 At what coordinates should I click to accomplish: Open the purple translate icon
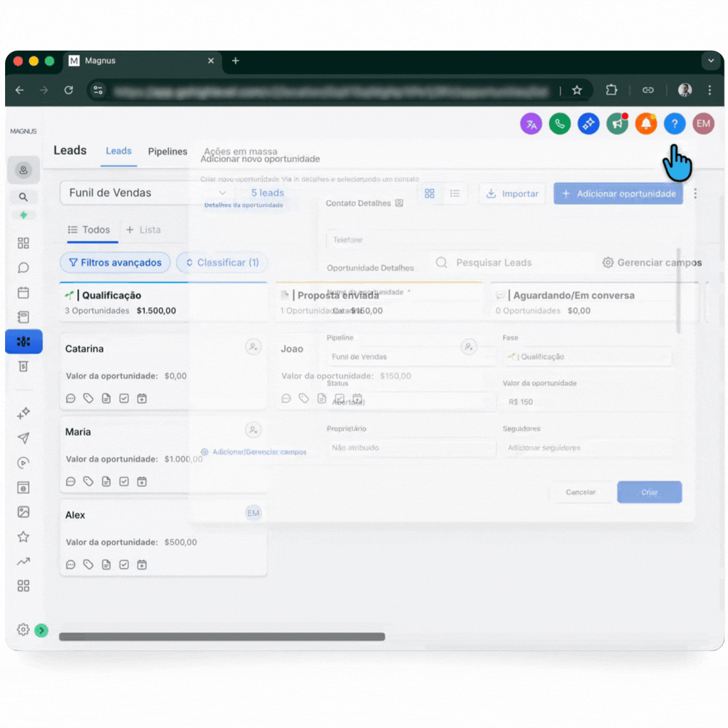(531, 124)
